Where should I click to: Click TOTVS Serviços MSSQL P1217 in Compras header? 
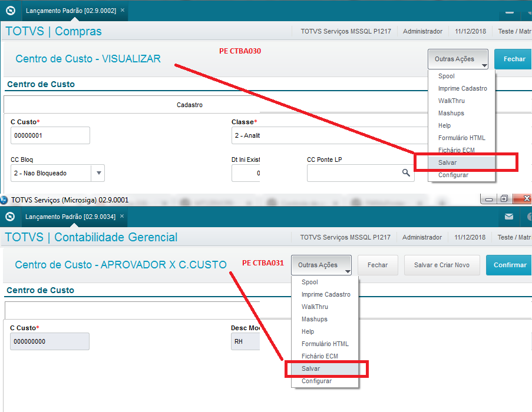click(346, 31)
